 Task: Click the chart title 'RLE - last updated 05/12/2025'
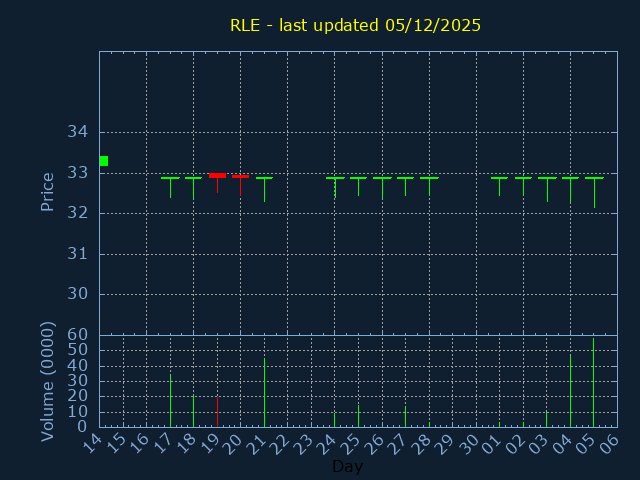[355, 25]
